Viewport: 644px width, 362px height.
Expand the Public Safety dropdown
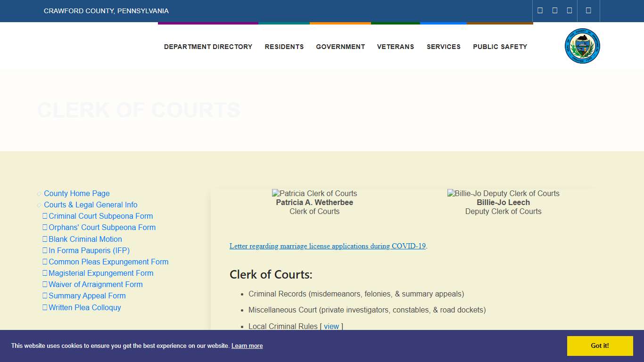point(500,47)
